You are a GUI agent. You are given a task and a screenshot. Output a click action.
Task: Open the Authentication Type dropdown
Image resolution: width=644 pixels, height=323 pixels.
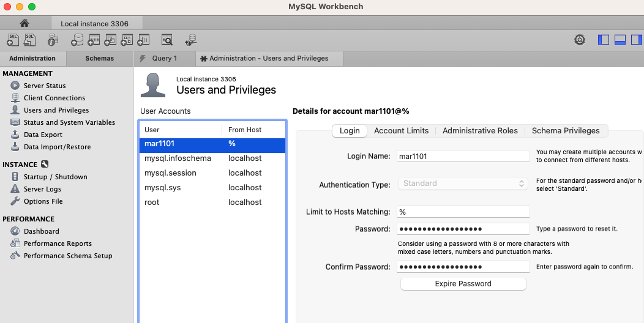pos(463,184)
